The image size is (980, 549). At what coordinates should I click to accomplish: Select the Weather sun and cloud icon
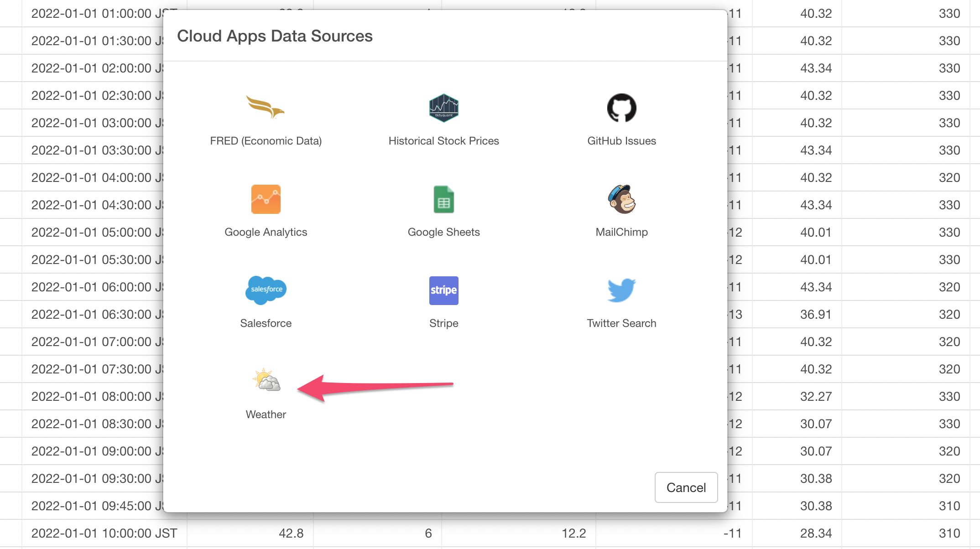(x=266, y=380)
